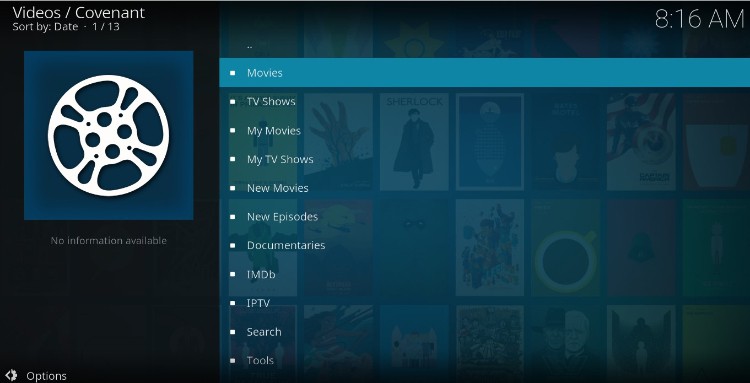The width and height of the screenshot is (750, 383).
Task: Click the Options gear icon
Action: 11,375
